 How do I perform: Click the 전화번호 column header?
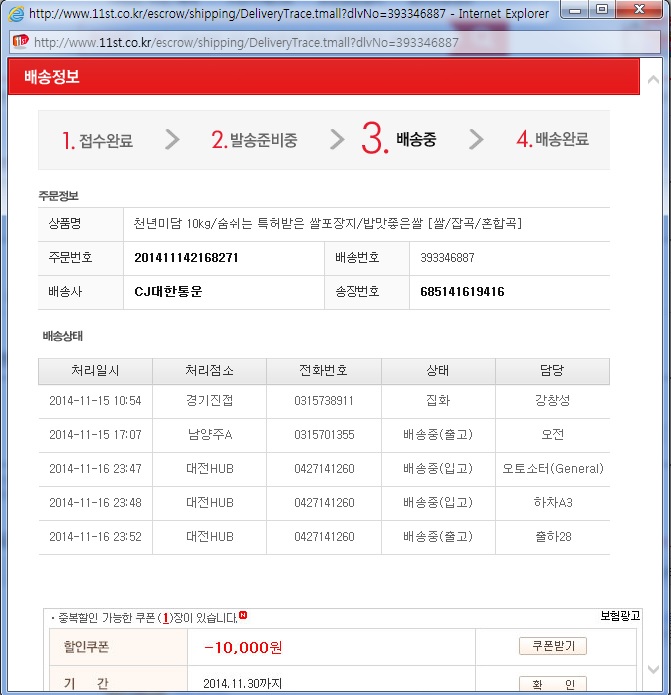tap(324, 371)
